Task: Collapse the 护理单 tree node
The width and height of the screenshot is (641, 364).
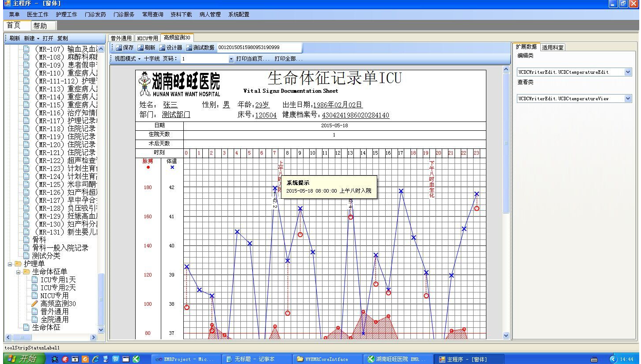Action: 10,264
